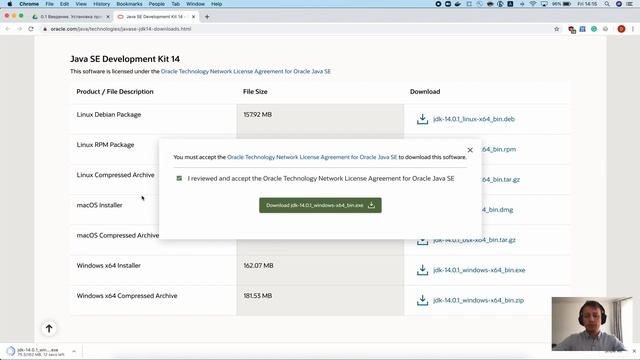Click the AirPlay display icon in menu bar
This screenshot has height=360, width=640.
(x=544, y=4)
